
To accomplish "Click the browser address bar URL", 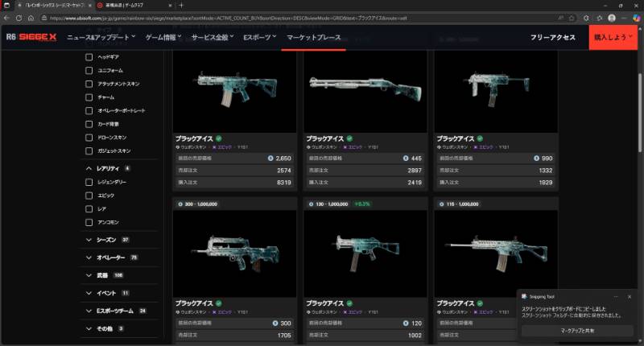I will (x=228, y=18).
